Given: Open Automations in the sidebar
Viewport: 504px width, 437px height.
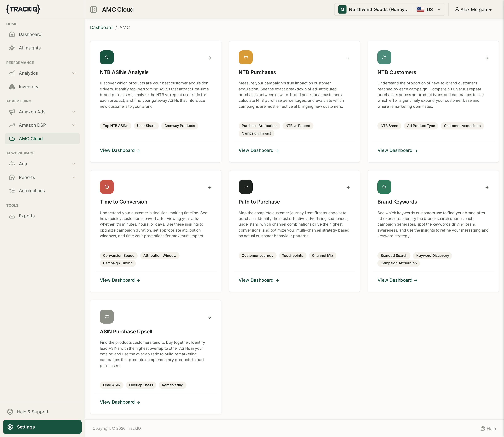Looking at the screenshot, I should click(x=42, y=191).
